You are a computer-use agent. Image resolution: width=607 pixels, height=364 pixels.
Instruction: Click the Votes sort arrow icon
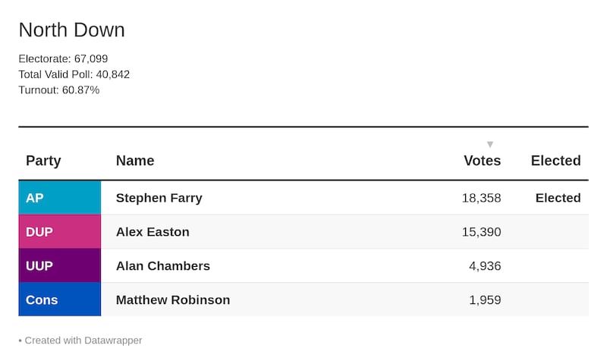pos(490,144)
